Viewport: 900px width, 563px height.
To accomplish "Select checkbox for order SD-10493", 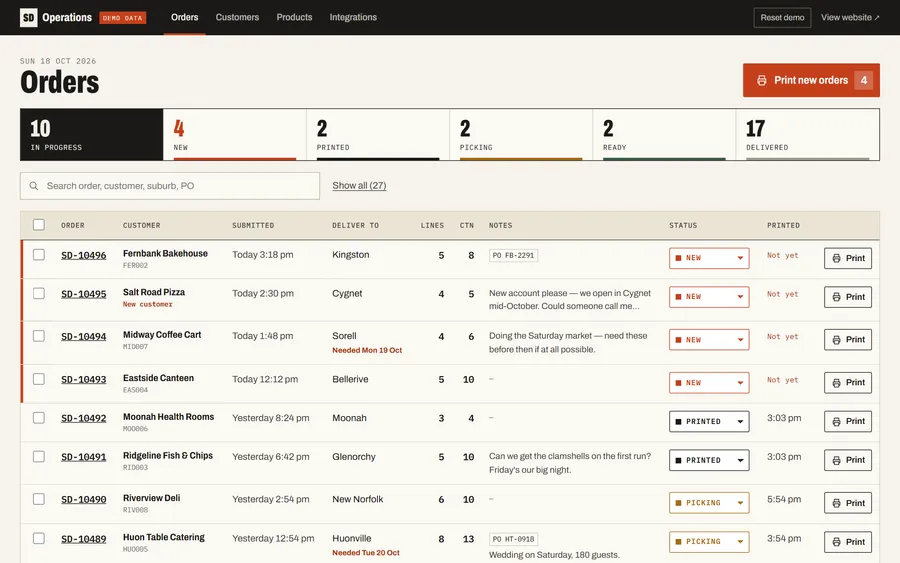I will point(38,379).
